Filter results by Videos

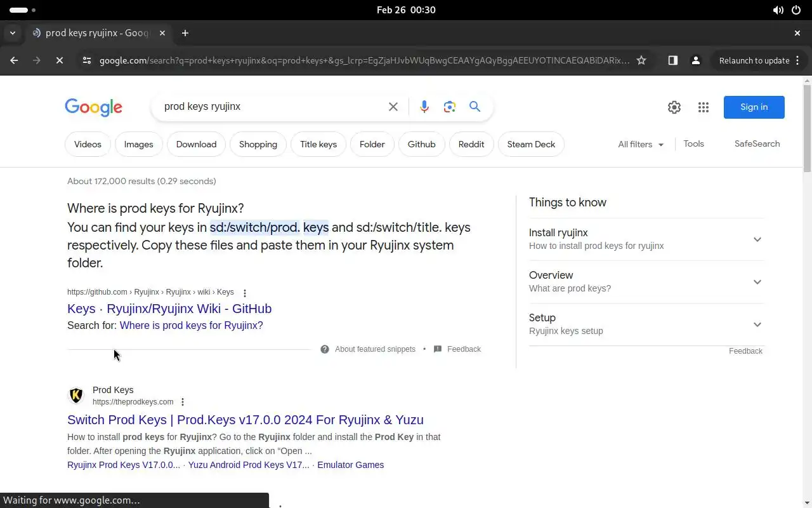click(x=88, y=144)
